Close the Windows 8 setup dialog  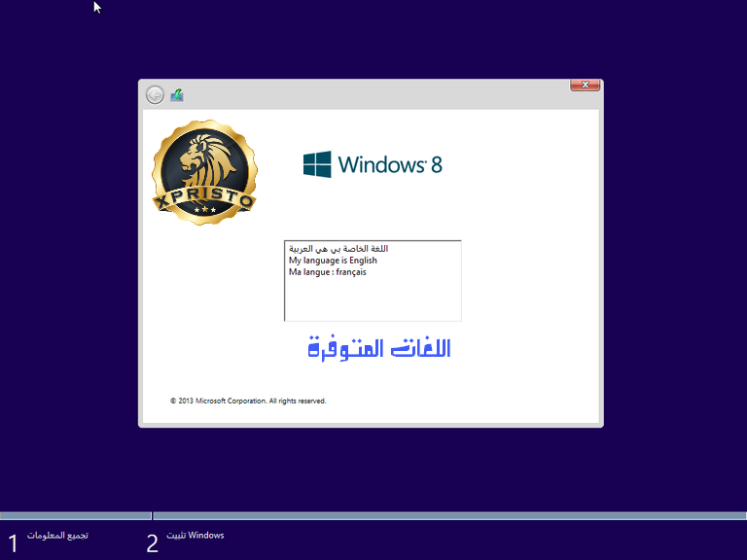585,85
